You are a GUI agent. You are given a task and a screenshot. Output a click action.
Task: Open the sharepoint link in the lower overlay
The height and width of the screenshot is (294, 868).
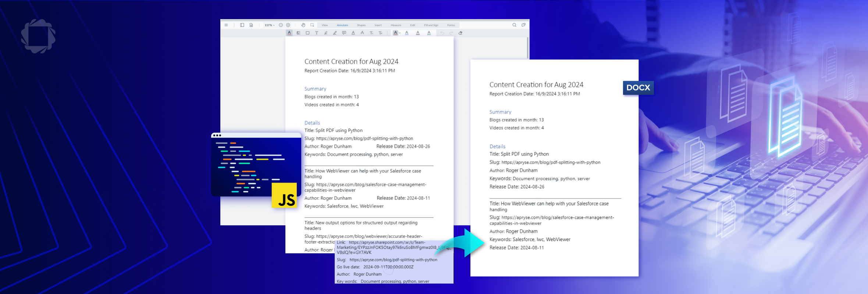coord(394,247)
